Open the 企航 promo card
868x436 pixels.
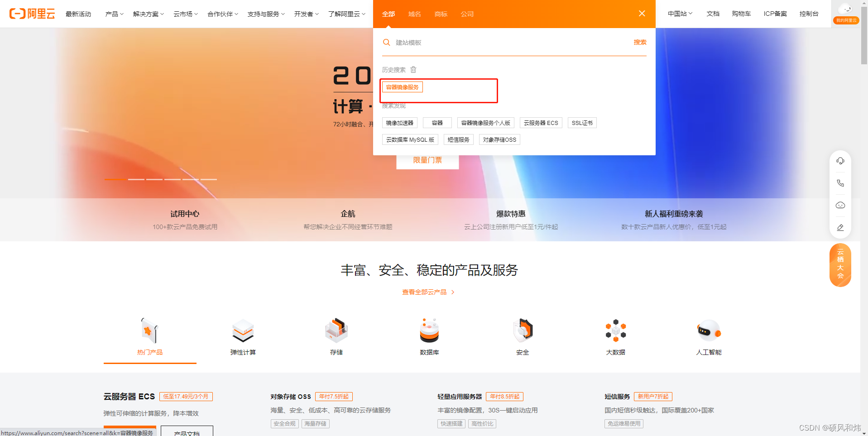[348, 220]
